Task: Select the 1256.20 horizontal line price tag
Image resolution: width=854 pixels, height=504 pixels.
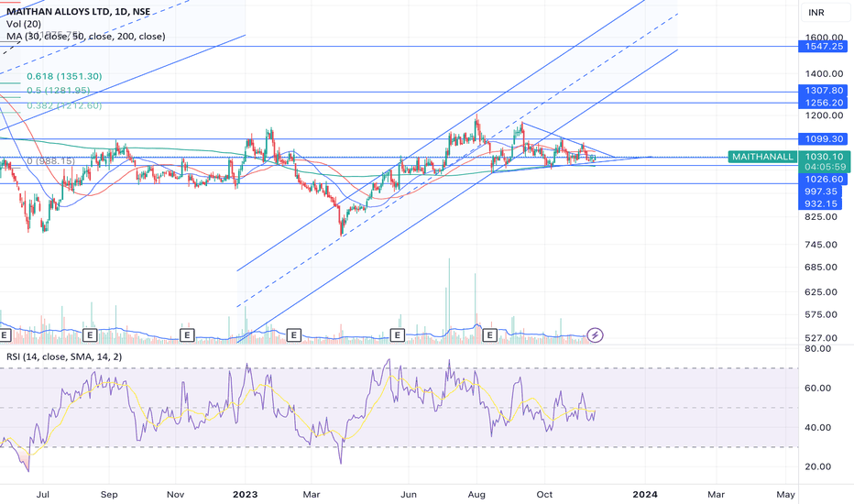Action: 824,103
